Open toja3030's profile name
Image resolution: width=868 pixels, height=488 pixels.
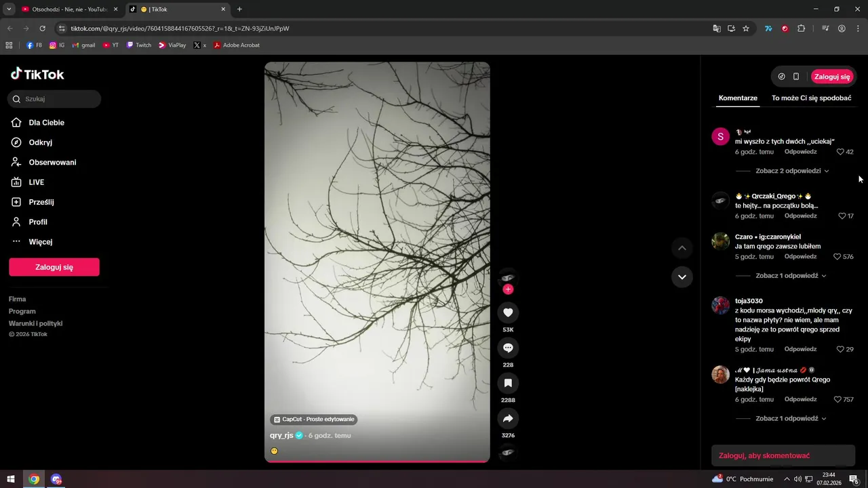point(749,301)
